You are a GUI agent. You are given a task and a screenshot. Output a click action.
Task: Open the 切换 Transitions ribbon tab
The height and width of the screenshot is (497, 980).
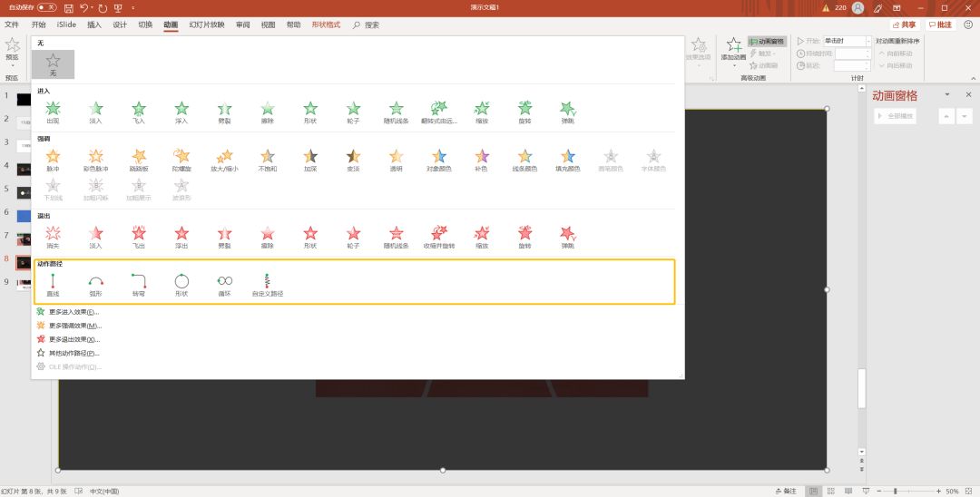145,25
